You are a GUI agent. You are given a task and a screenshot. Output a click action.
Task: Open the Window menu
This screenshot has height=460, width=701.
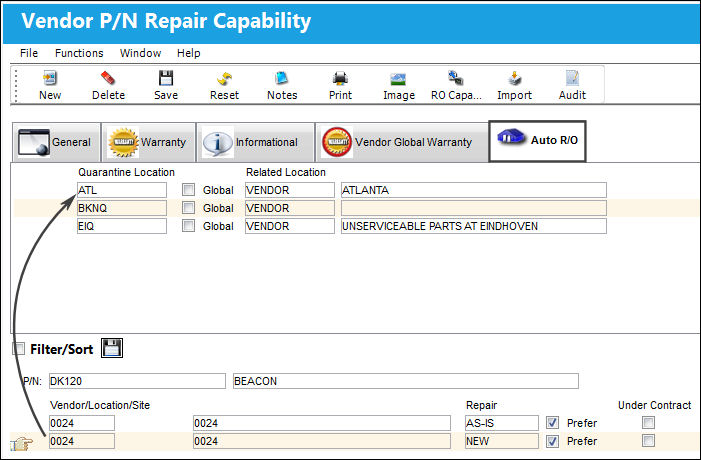pyautogui.click(x=140, y=53)
